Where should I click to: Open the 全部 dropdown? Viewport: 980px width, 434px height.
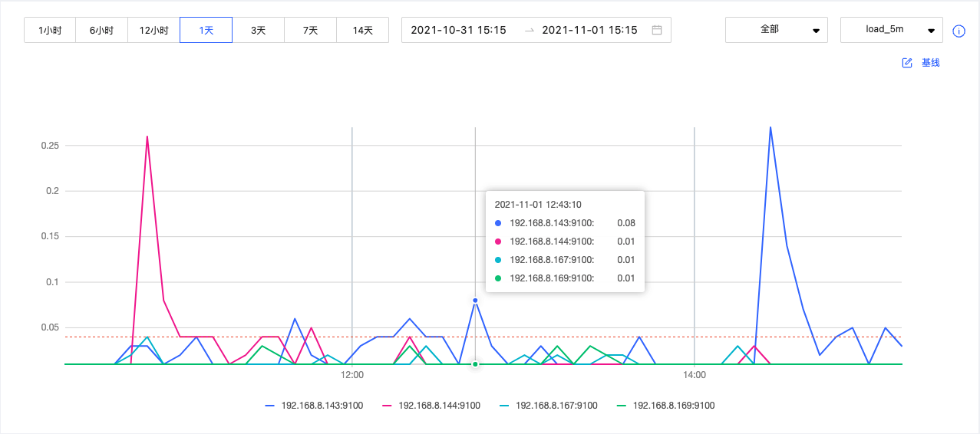coord(776,30)
